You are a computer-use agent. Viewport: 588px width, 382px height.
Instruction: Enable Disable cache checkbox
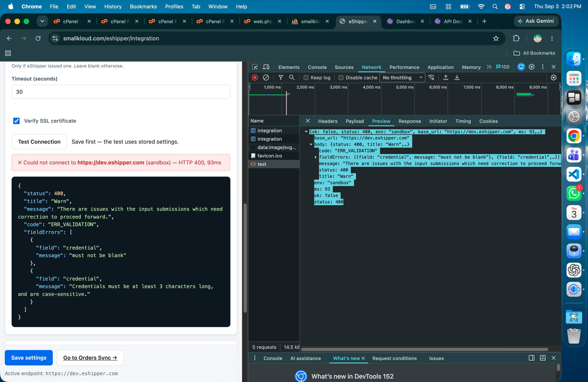coord(341,78)
